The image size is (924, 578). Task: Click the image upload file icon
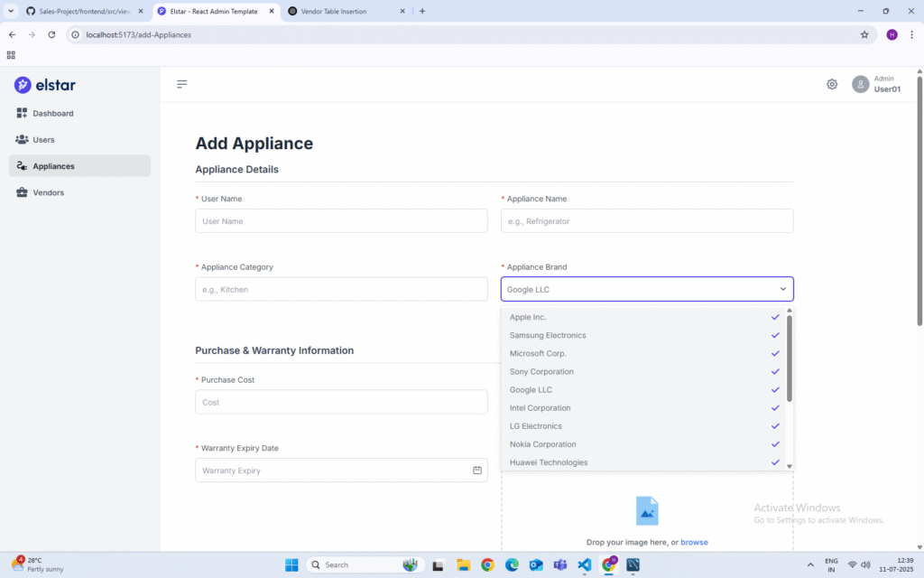coord(646,511)
